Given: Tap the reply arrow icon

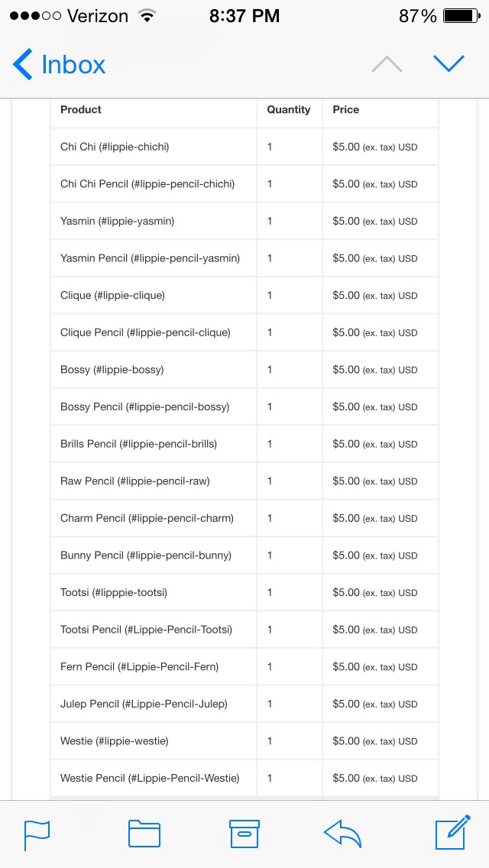Looking at the screenshot, I should (x=343, y=834).
